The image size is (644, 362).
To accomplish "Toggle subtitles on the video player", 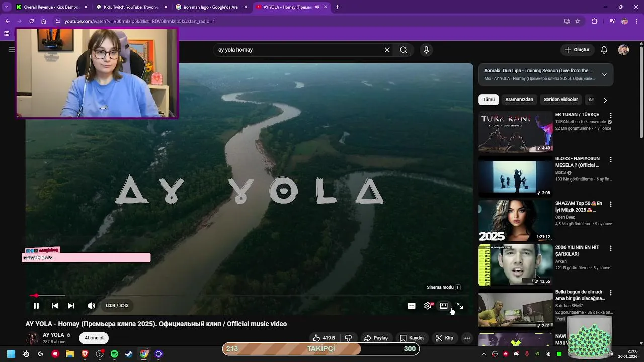I will 412,306.
